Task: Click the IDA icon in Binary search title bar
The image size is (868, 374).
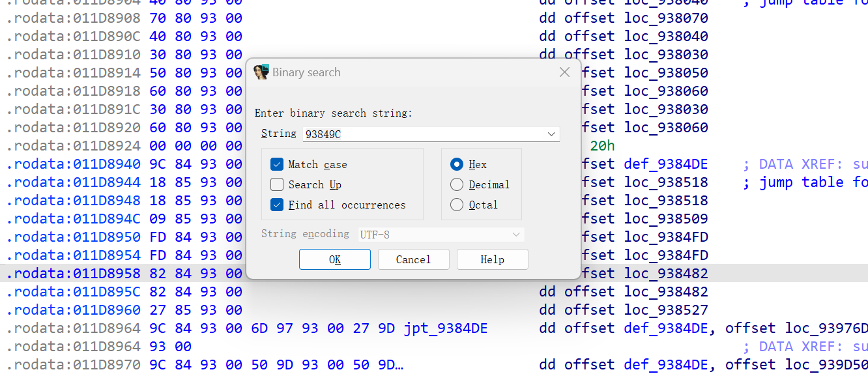Action: [261, 72]
